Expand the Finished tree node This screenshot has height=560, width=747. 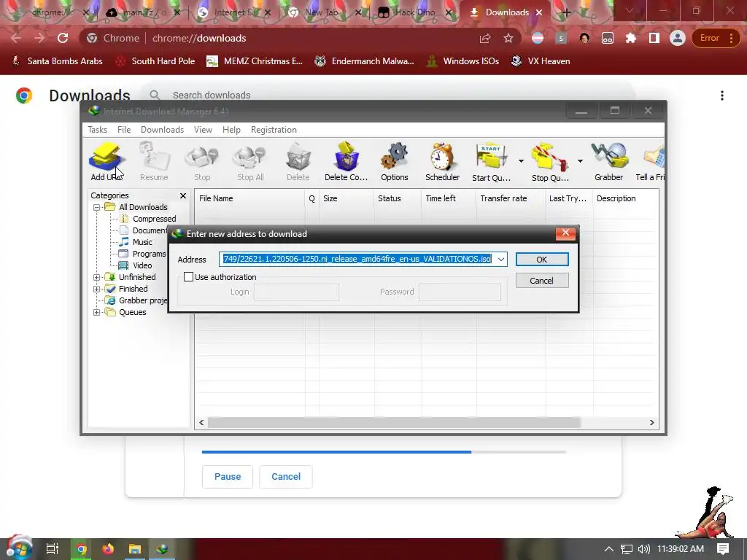pos(97,289)
